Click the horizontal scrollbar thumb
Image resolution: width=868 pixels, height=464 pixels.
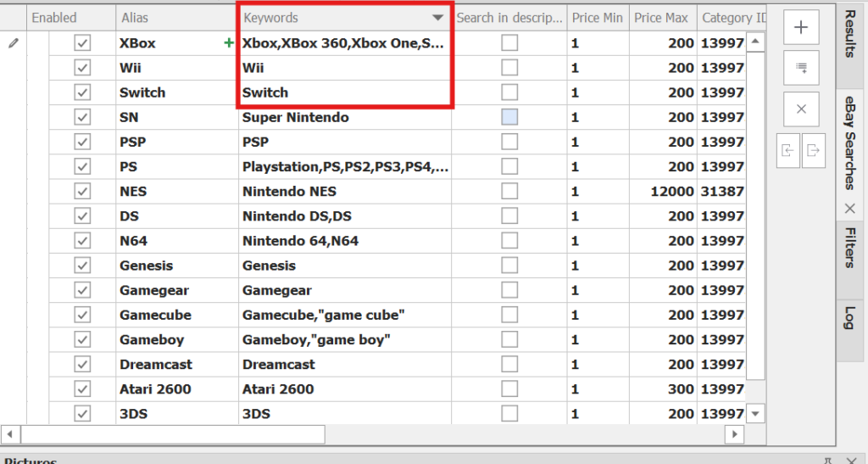[173, 434]
